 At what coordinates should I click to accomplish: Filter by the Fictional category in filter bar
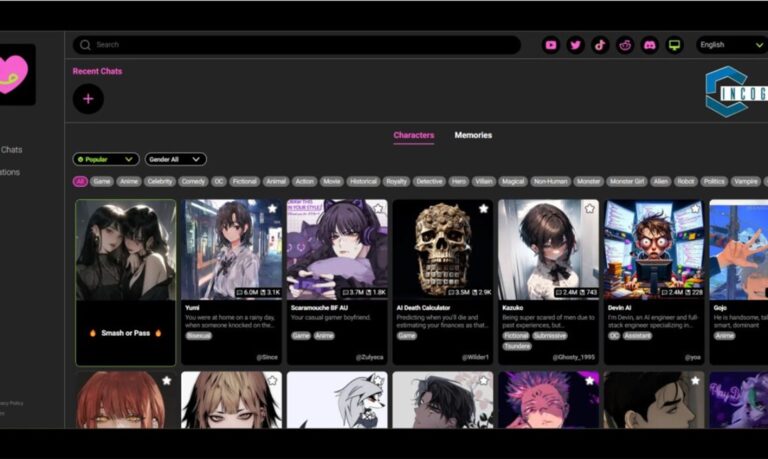[x=244, y=181]
